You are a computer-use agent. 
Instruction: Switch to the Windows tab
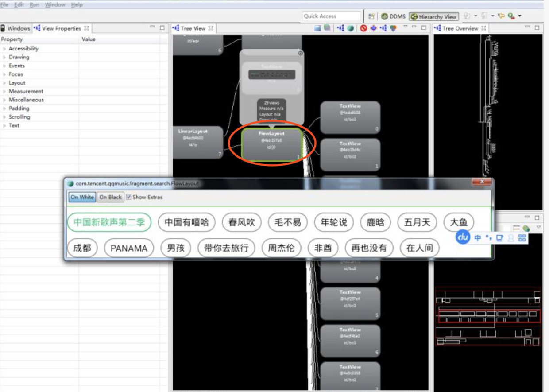point(15,28)
